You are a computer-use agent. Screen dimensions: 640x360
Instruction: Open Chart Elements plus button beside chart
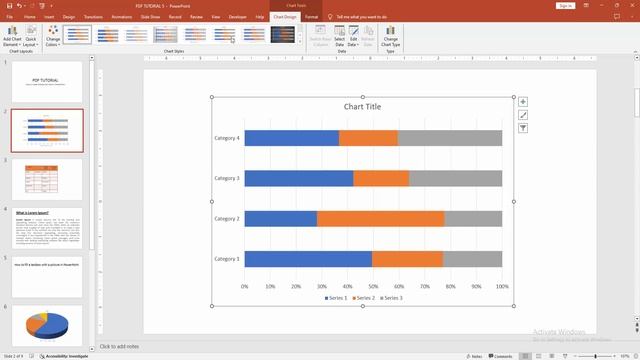coord(523,102)
